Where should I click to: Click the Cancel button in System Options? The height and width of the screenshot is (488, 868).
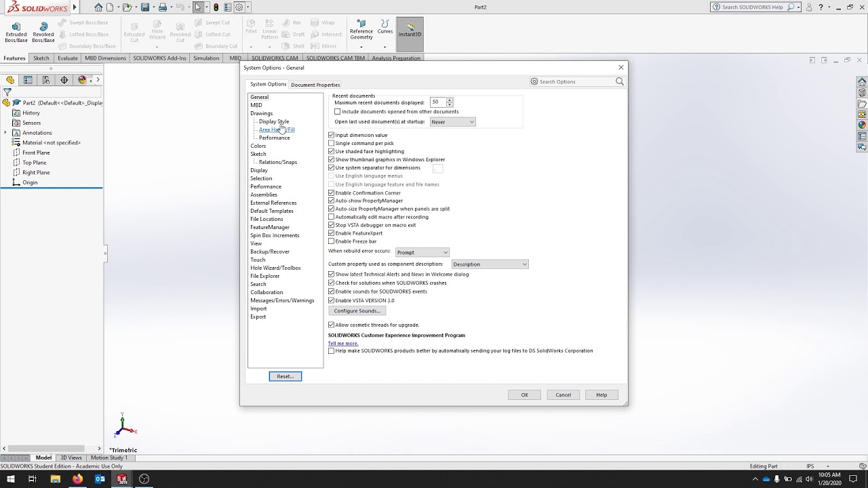[x=563, y=394]
